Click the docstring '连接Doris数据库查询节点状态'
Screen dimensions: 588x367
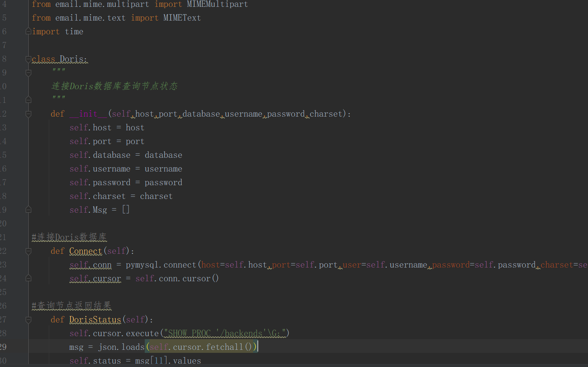click(114, 86)
